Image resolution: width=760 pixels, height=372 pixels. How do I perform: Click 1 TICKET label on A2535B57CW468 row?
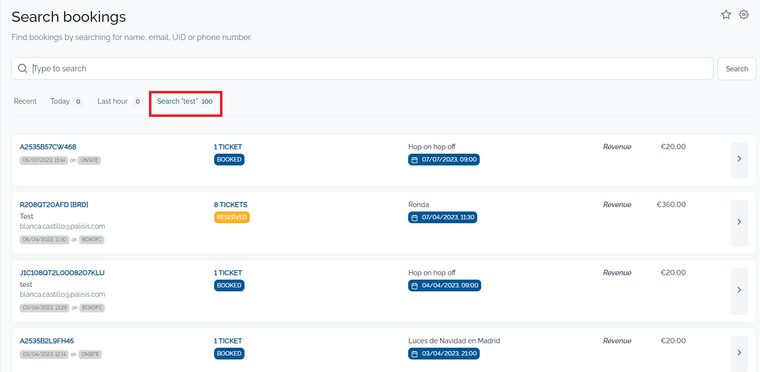point(228,146)
